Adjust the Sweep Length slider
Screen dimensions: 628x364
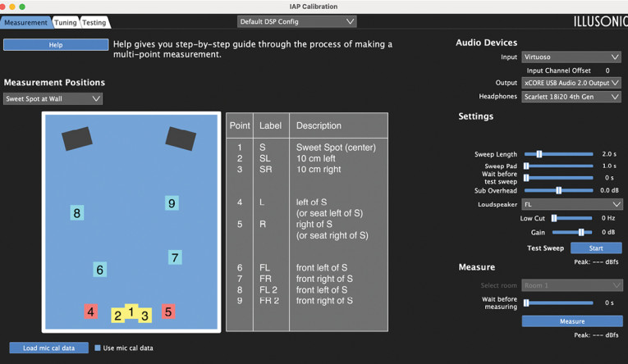[539, 154]
